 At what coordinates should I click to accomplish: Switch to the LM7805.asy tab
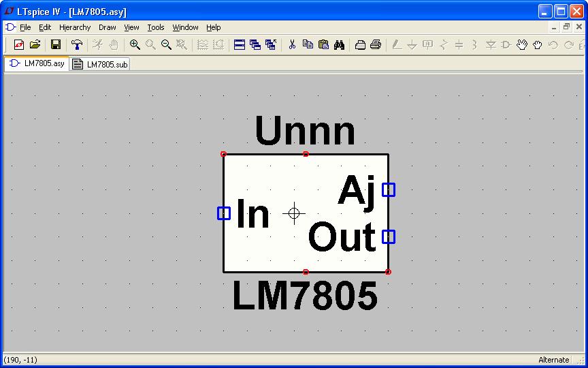(37, 63)
